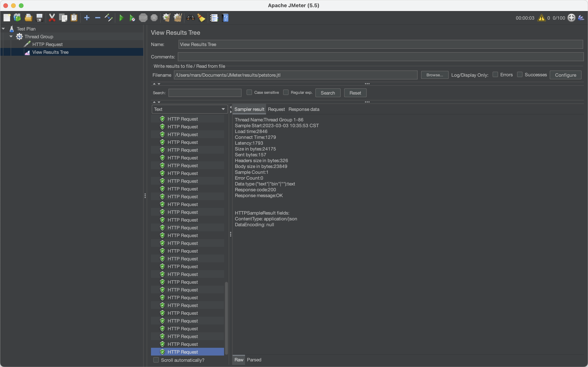Collapse all nodes with the minus icon

click(98, 18)
